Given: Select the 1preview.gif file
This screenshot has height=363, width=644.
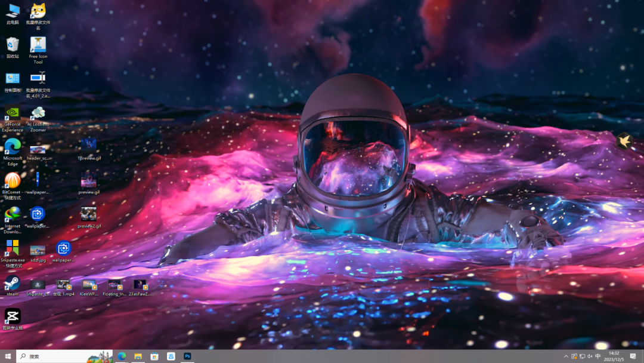Looking at the screenshot, I should [89, 150].
